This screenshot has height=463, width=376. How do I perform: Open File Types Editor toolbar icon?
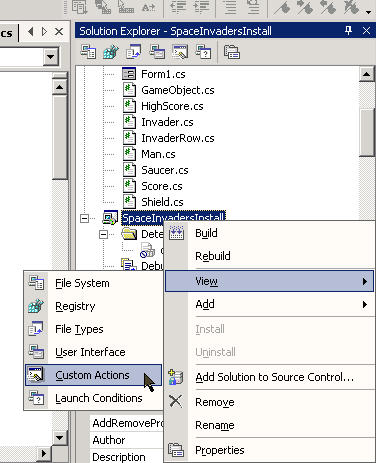click(134, 52)
